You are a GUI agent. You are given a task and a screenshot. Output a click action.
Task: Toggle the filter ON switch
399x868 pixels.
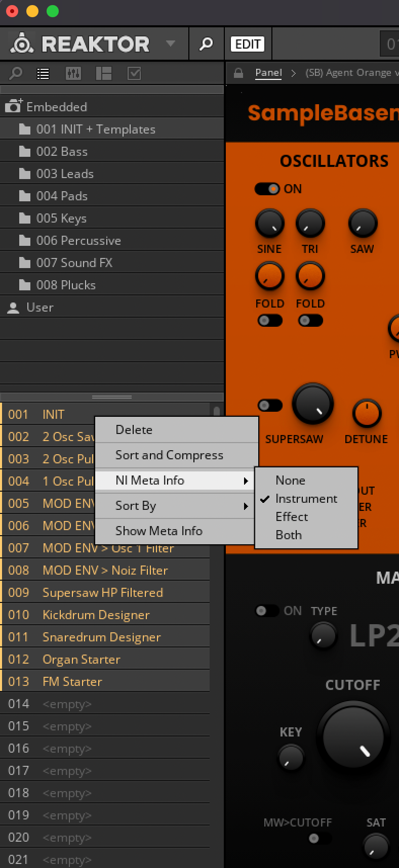267,611
